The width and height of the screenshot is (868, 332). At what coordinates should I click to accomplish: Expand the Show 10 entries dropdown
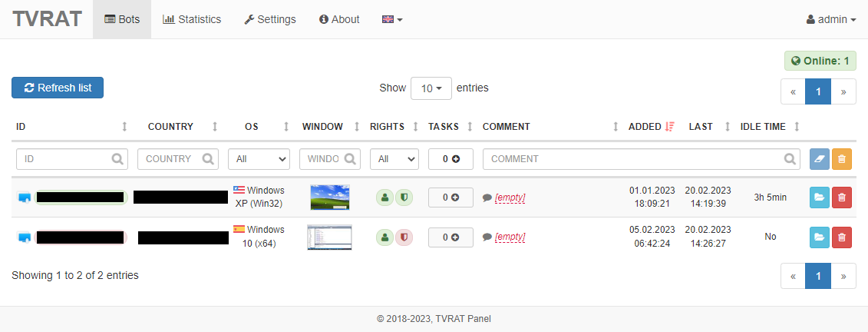pos(431,88)
